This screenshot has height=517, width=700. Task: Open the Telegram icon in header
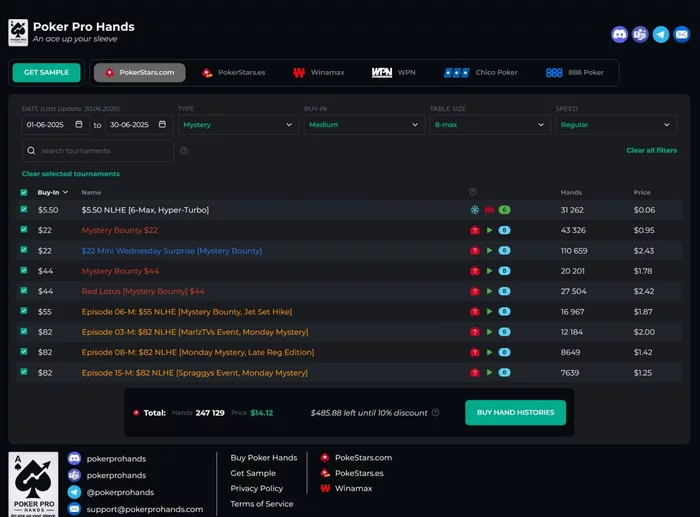click(661, 34)
